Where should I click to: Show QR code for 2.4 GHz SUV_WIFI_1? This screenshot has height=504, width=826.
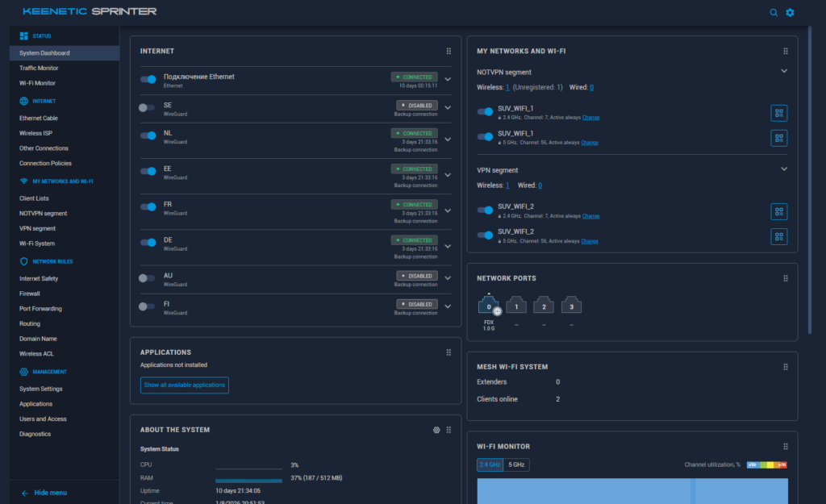(x=778, y=113)
